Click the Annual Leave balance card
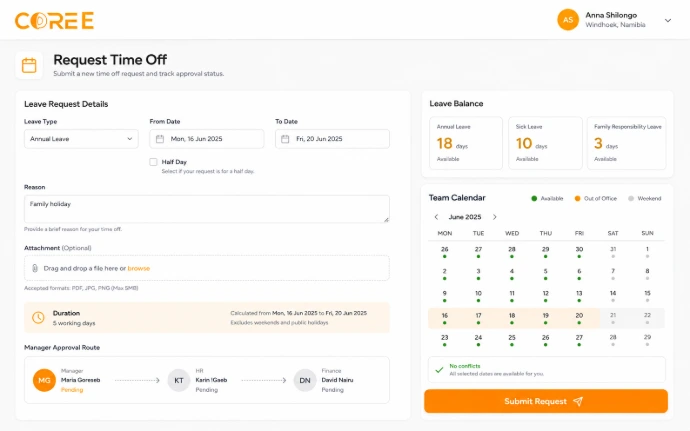The width and height of the screenshot is (690, 431). [x=466, y=143]
